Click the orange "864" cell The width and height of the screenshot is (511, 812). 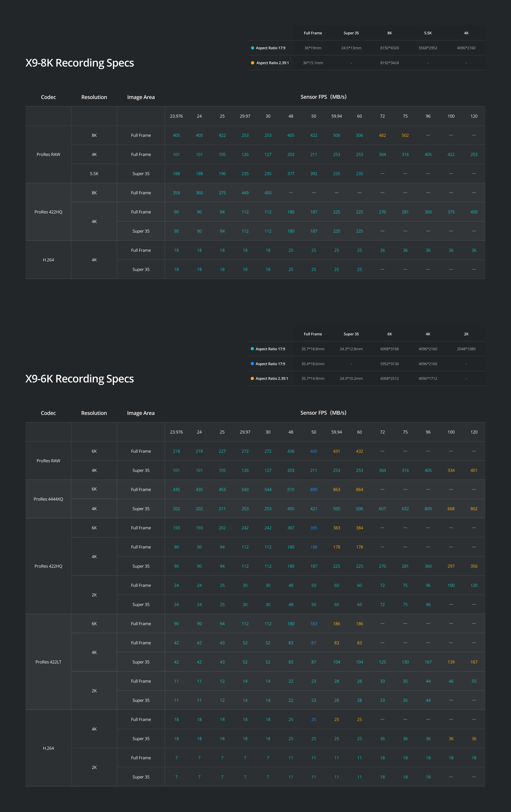tap(360, 490)
